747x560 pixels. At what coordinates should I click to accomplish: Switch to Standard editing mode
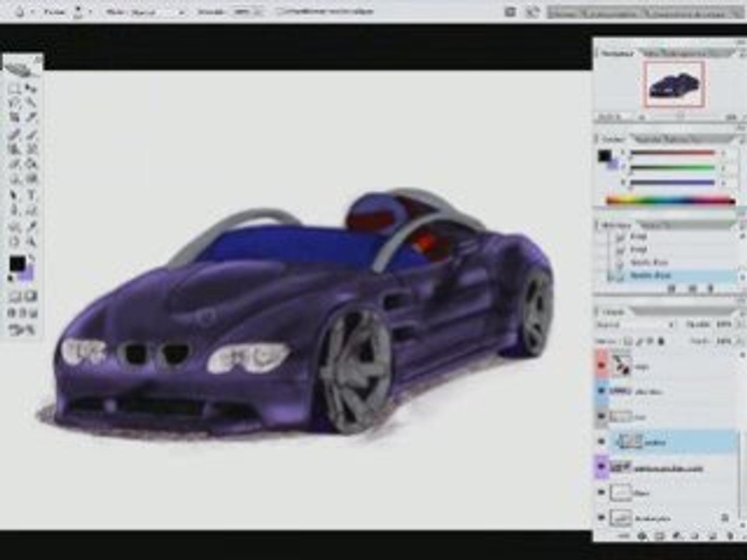(x=15, y=296)
